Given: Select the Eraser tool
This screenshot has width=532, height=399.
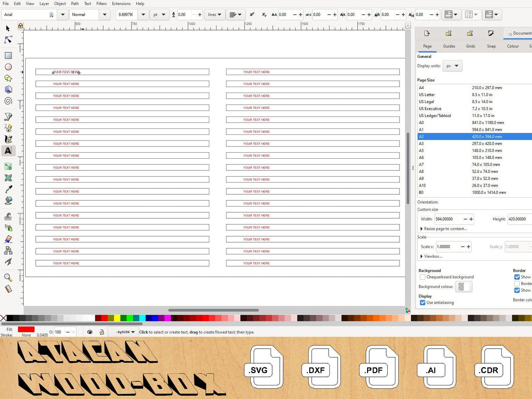Looking at the screenshot, I should 8,239.
